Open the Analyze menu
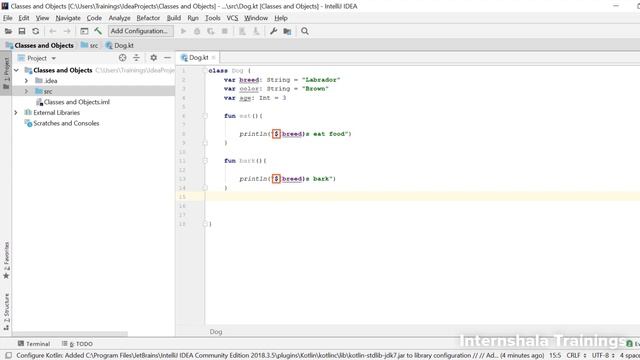 coord(119,18)
